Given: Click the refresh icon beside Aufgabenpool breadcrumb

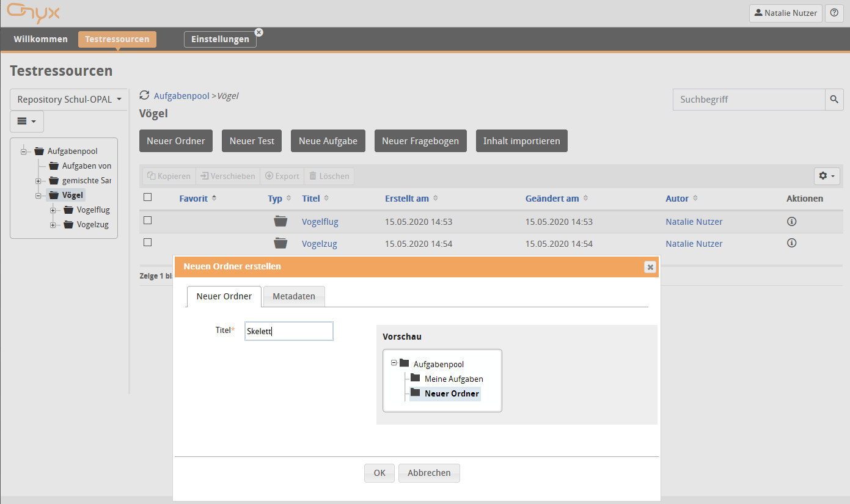Looking at the screenshot, I should click(144, 95).
